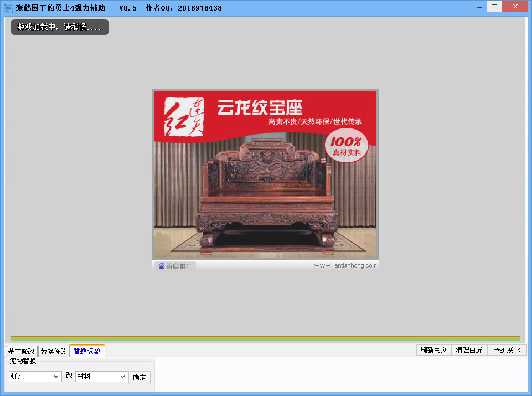This screenshot has width=532, height=396.
Task: Click the application icon in title bar
Action: point(8,8)
